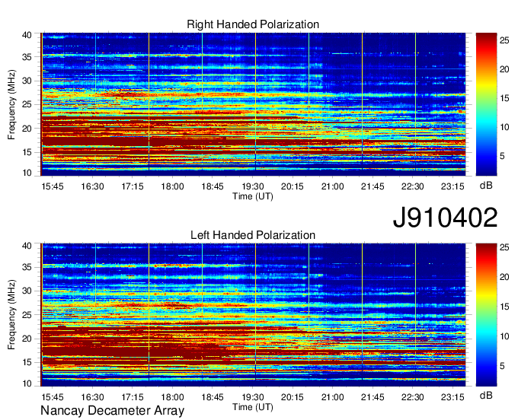Click the 25 MHz frequency tick on Left Handed plot
Screen dimensions: 518x420
tap(27, 315)
